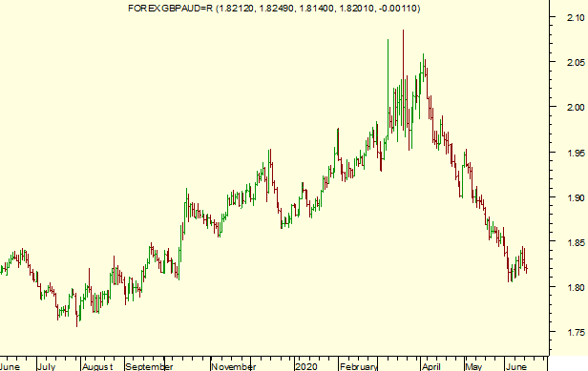This screenshot has width=588, height=371.
Task: Click the November label on time axis
Action: click(x=234, y=366)
